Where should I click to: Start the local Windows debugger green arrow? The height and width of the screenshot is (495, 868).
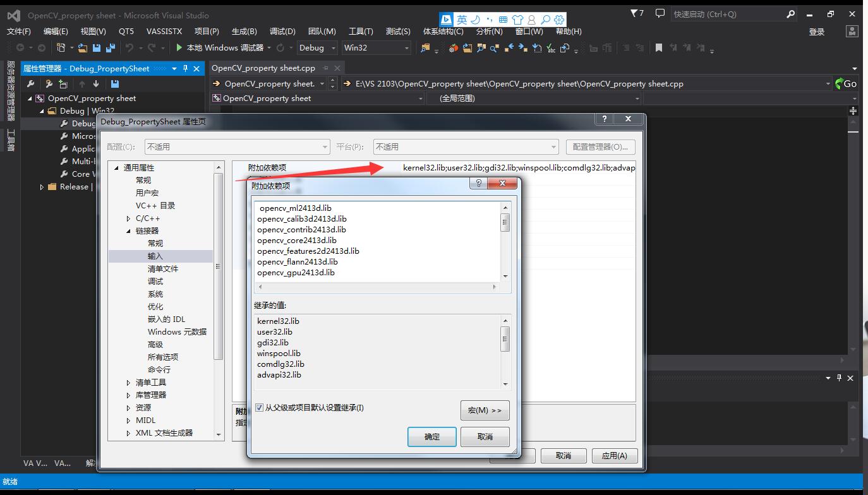click(x=179, y=48)
